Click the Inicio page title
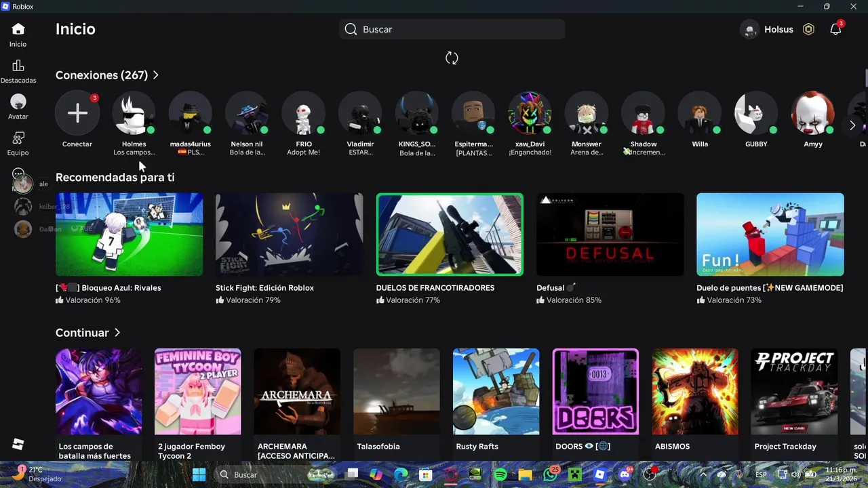This screenshot has height=488, width=868. (x=75, y=29)
